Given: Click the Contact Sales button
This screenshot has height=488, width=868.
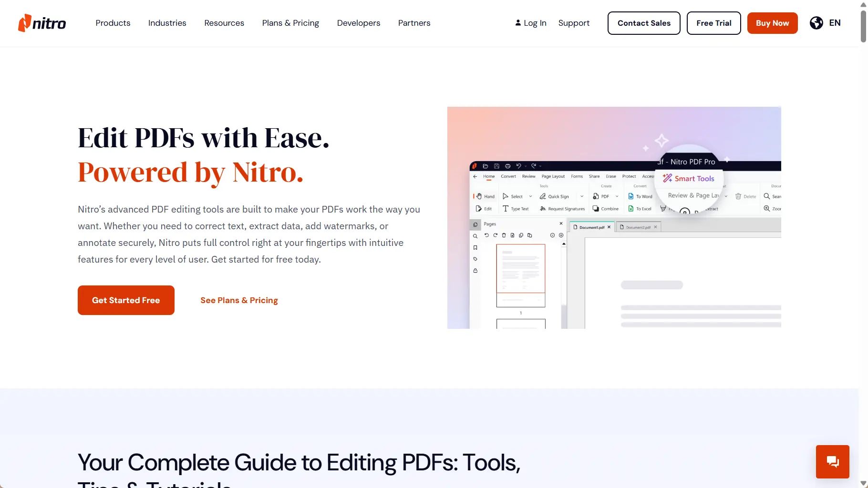Looking at the screenshot, I should pos(644,23).
